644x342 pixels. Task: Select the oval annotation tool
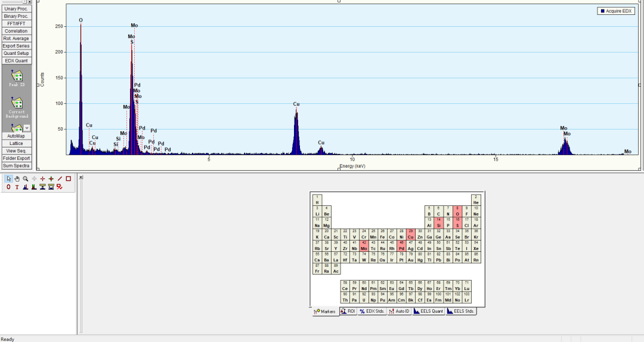pos(8,187)
